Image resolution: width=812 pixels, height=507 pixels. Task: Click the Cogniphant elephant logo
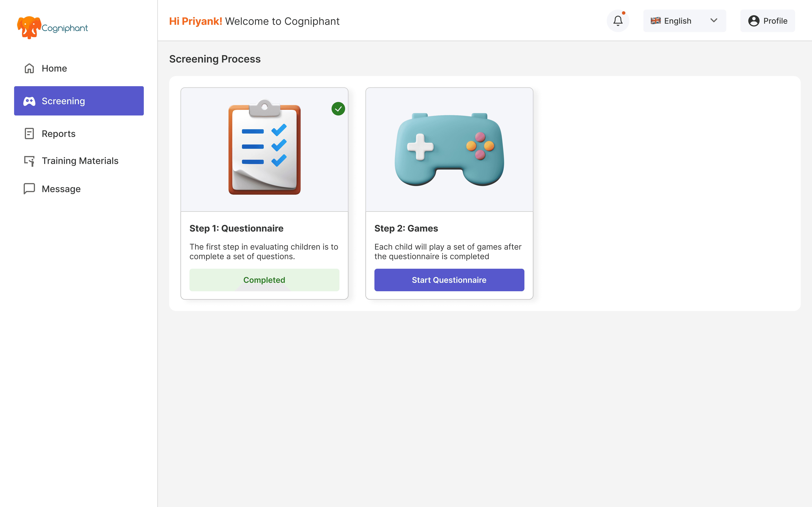[x=29, y=27]
